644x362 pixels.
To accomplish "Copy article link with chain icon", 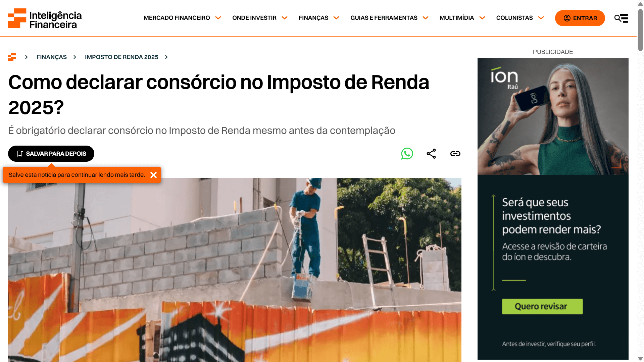I will (x=455, y=154).
